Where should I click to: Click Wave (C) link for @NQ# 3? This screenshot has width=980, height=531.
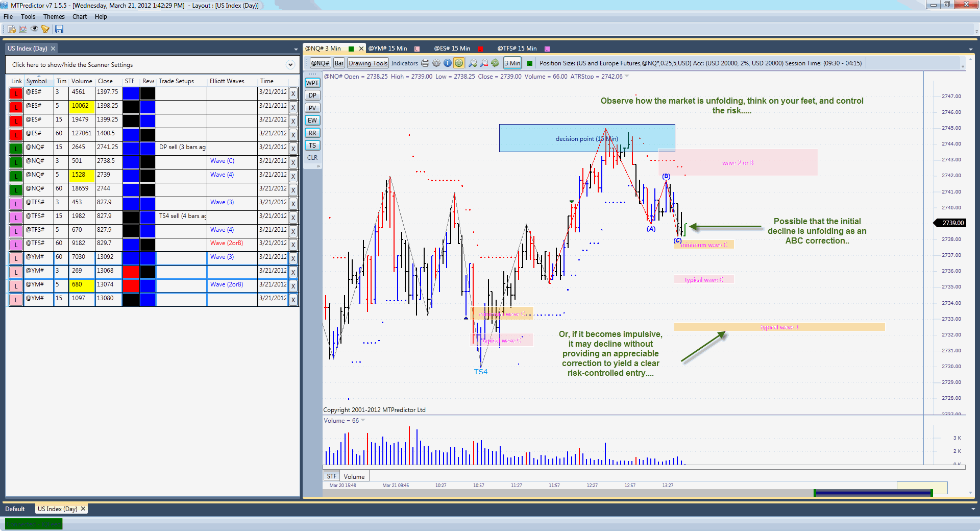coord(223,161)
